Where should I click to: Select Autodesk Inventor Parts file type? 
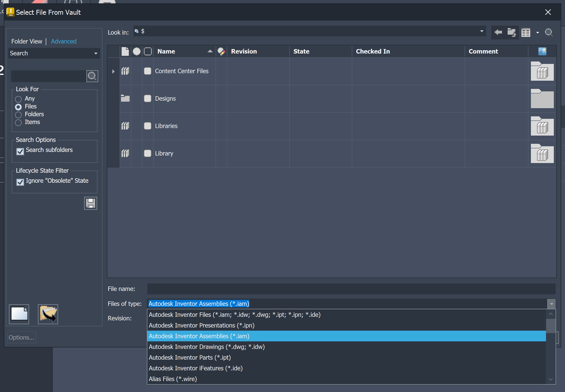coord(190,357)
